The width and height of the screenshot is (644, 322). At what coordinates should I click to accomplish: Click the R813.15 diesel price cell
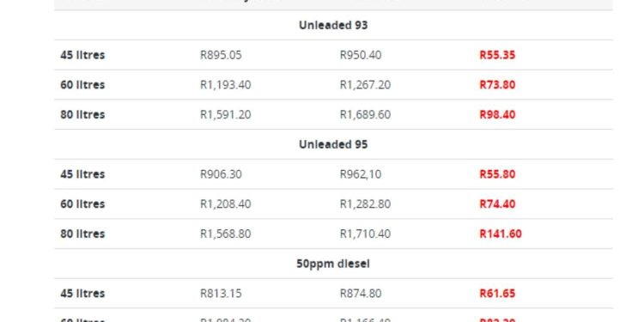[x=221, y=294]
